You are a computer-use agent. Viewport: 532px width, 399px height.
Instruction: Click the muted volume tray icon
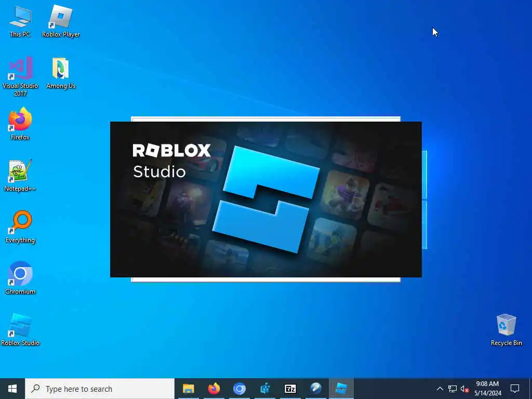(464, 389)
